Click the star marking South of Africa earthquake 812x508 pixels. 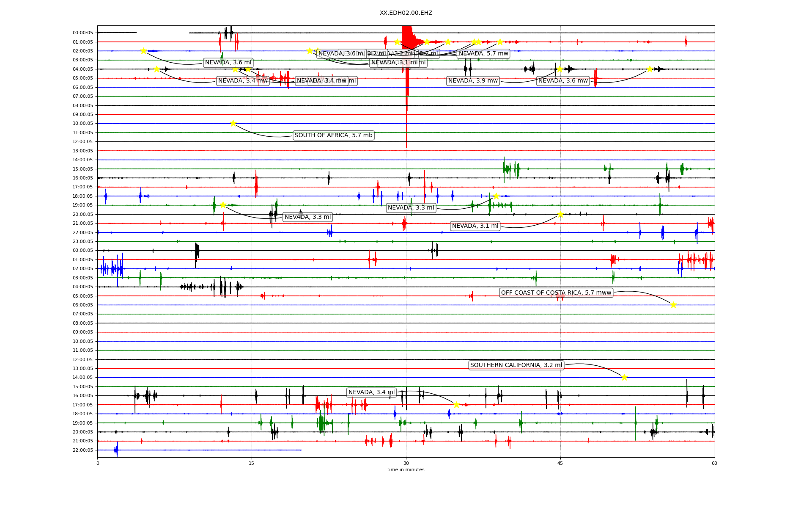[233, 123]
